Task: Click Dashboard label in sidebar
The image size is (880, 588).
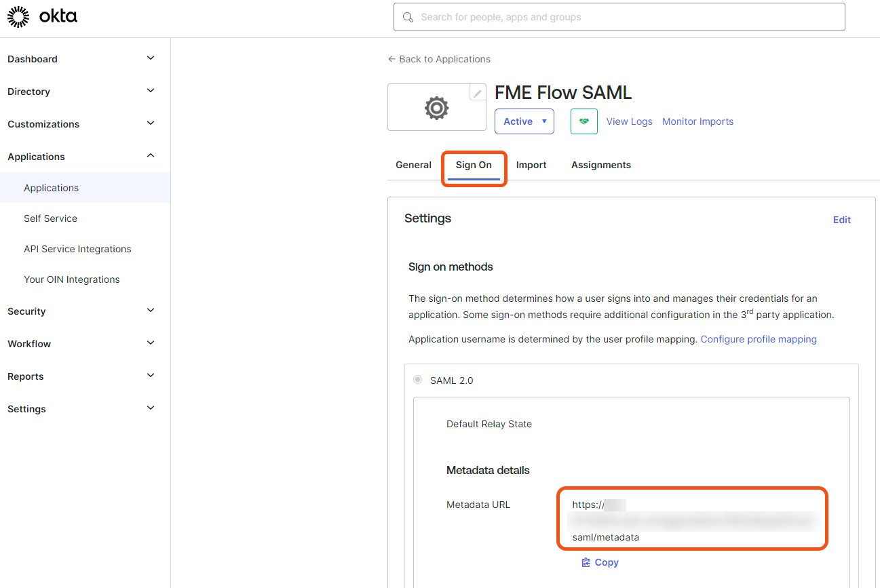Action: pos(33,59)
